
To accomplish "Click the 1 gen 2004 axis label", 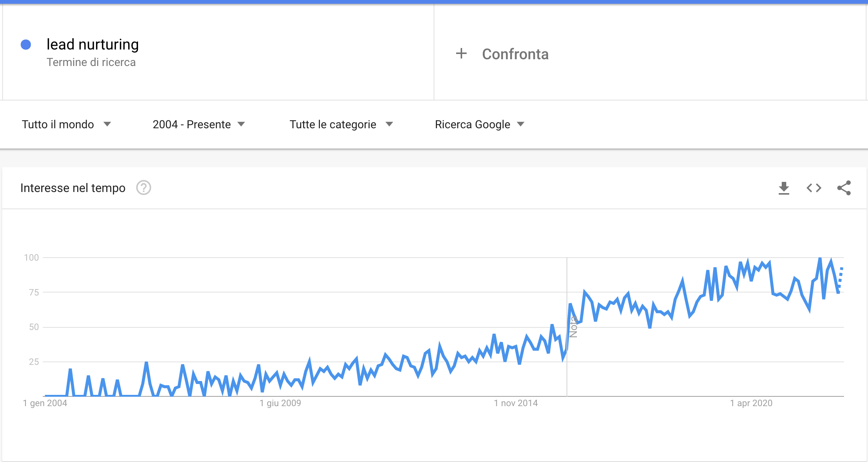I will 45,403.
